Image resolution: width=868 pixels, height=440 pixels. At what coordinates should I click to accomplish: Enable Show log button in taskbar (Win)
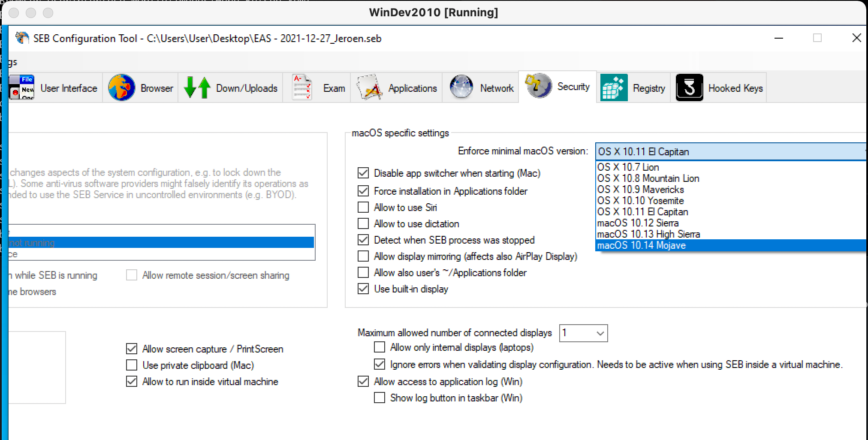(379, 398)
